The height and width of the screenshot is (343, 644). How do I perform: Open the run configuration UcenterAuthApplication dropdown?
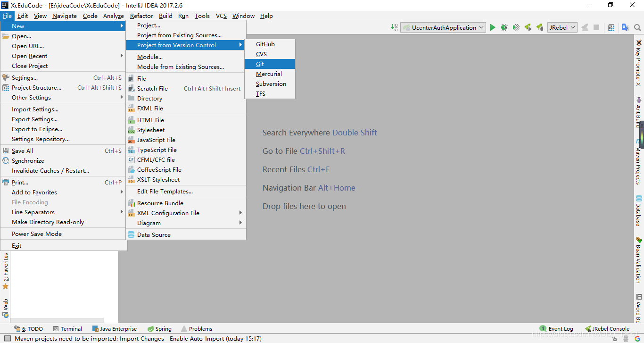[x=443, y=27]
